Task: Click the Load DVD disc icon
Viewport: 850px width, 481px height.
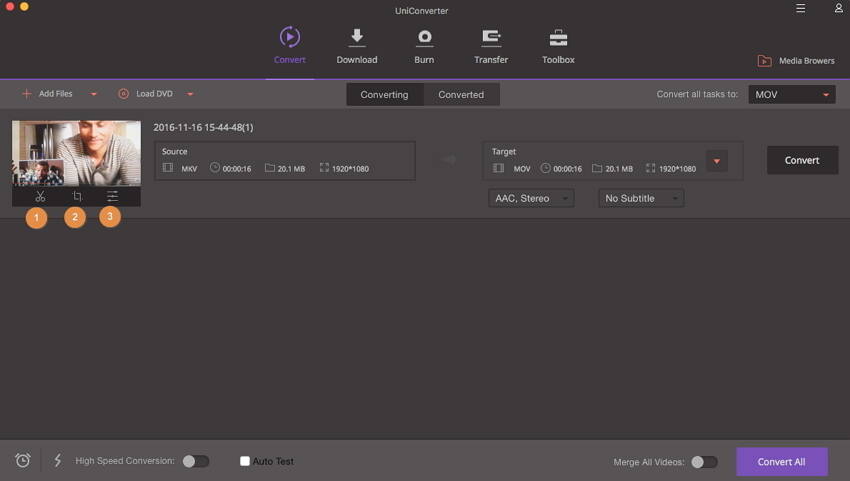Action: [x=124, y=94]
